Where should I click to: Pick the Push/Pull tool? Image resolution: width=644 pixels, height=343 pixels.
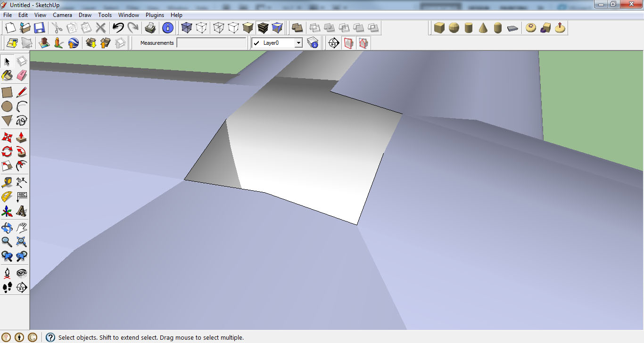click(x=22, y=138)
